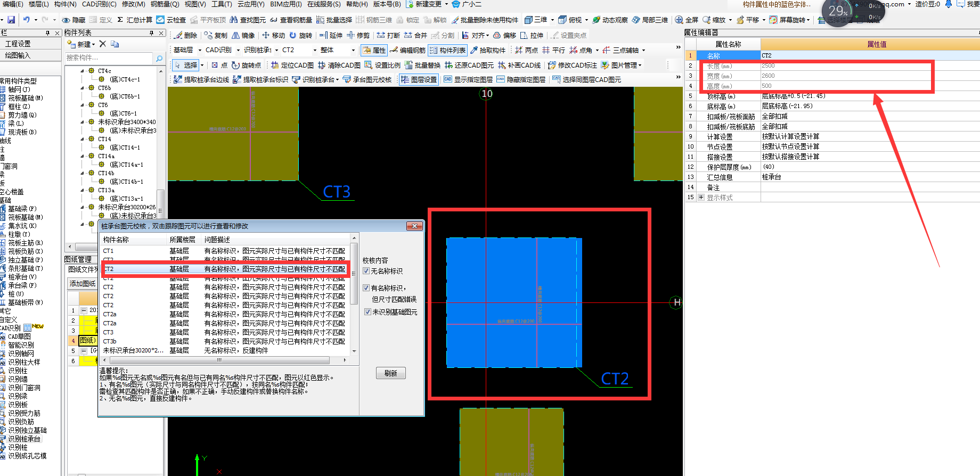Open 设置比例 scale tool
Viewport: 980px width, 476px height.
(x=382, y=65)
